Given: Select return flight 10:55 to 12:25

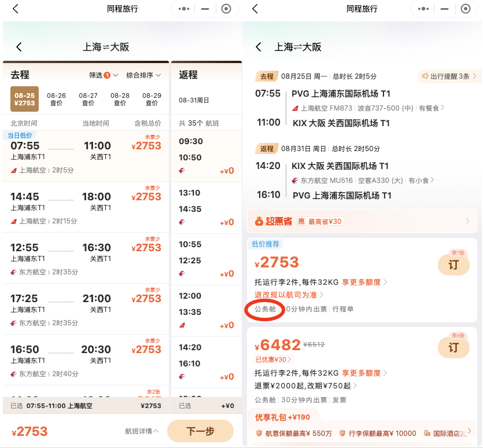Looking at the screenshot, I should 207,259.
